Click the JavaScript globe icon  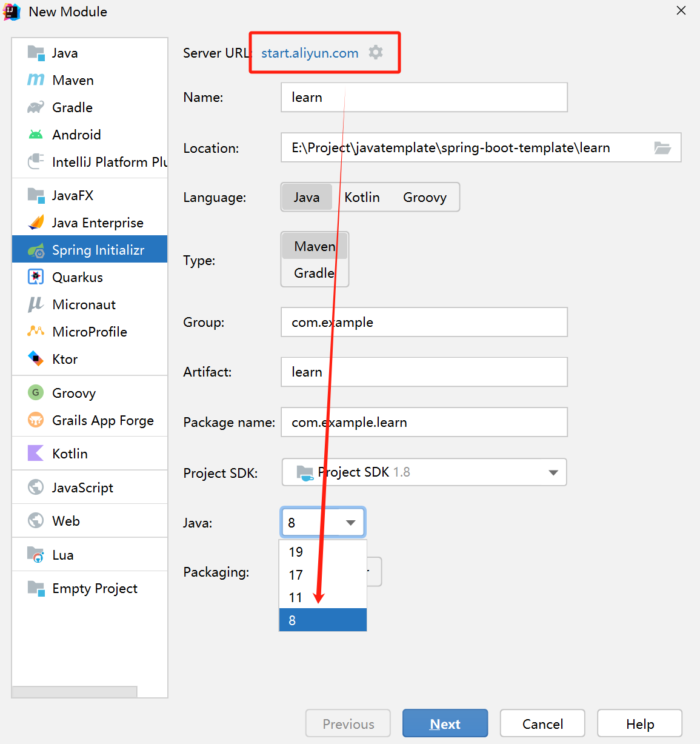click(36, 487)
